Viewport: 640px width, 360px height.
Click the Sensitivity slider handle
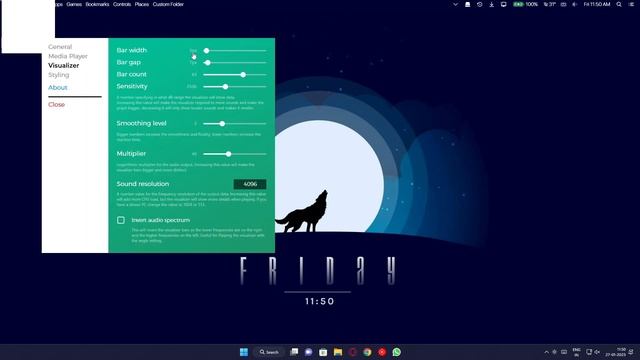[225, 87]
